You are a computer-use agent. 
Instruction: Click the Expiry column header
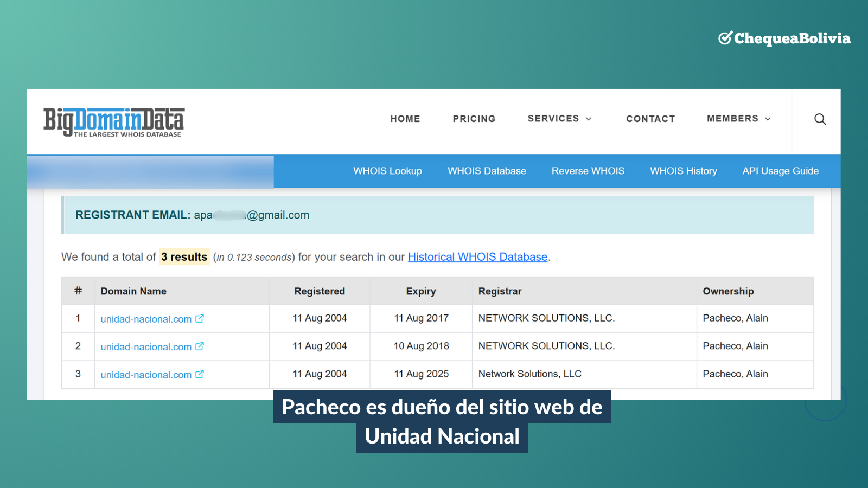click(421, 291)
